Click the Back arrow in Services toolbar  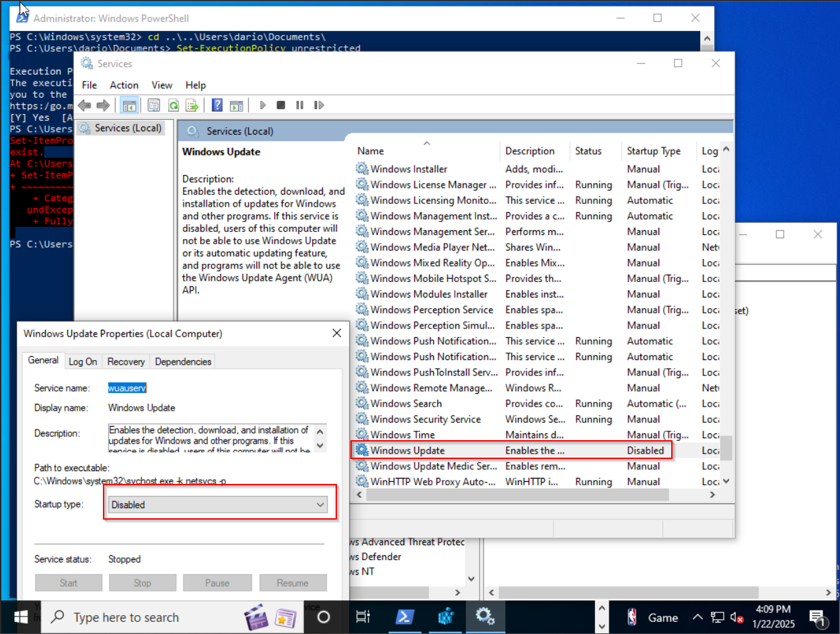click(84, 105)
